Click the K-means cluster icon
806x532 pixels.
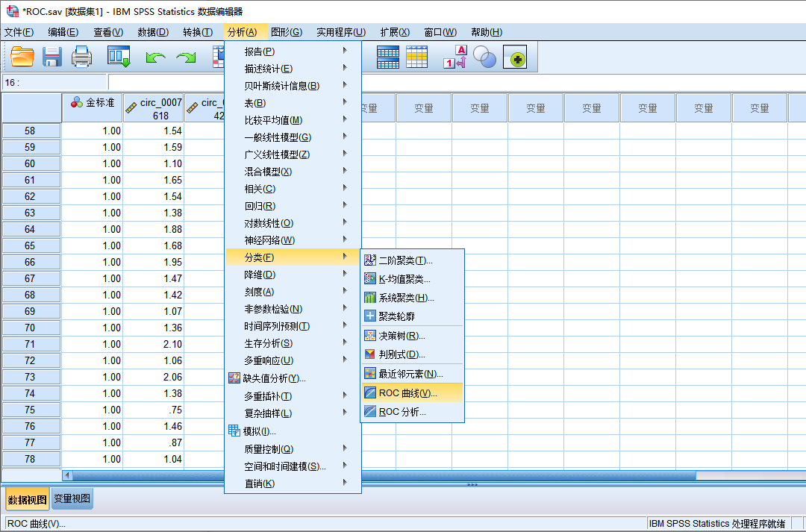(369, 278)
